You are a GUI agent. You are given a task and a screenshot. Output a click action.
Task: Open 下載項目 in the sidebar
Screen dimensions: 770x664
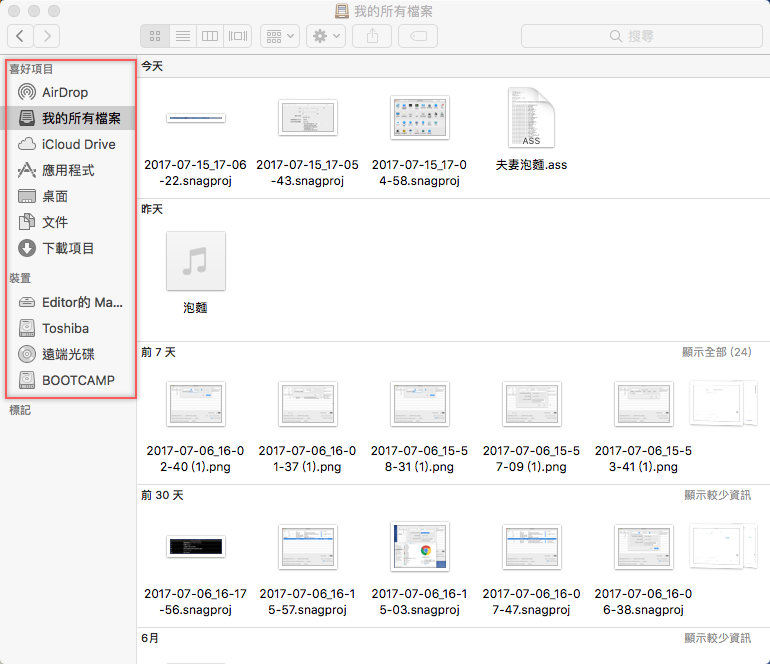[x=69, y=248]
